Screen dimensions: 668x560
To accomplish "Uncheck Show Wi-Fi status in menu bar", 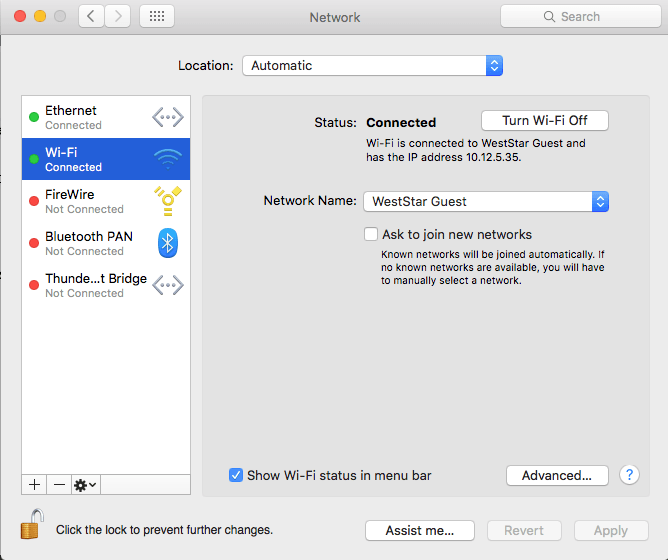I will 236,475.
